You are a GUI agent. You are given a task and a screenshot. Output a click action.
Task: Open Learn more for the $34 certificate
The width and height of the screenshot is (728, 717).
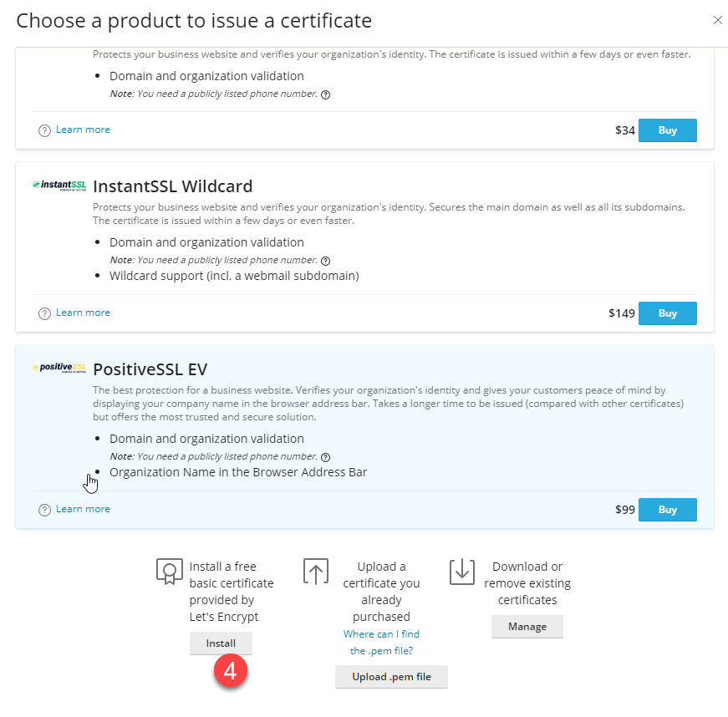[83, 130]
